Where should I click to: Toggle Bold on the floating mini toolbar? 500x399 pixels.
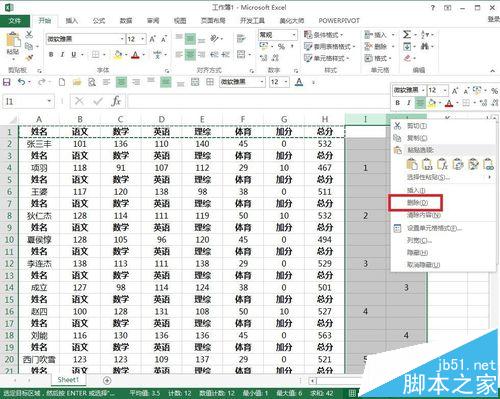click(x=397, y=103)
